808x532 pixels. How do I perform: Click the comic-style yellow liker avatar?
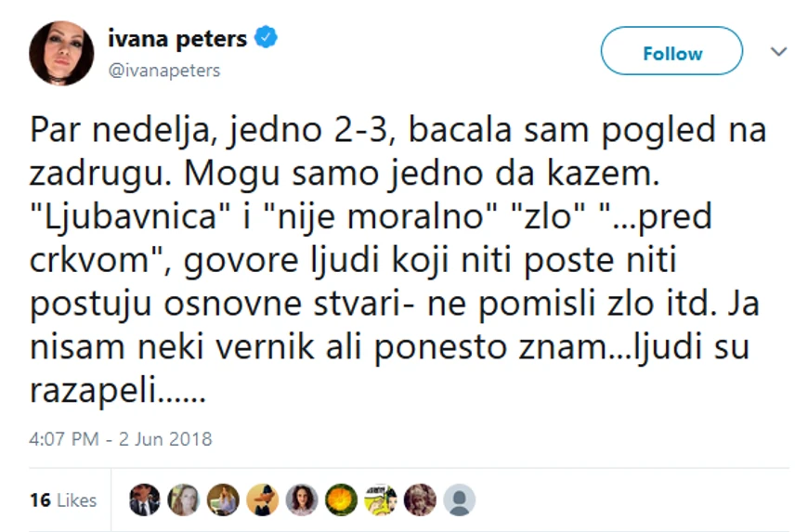[381, 500]
